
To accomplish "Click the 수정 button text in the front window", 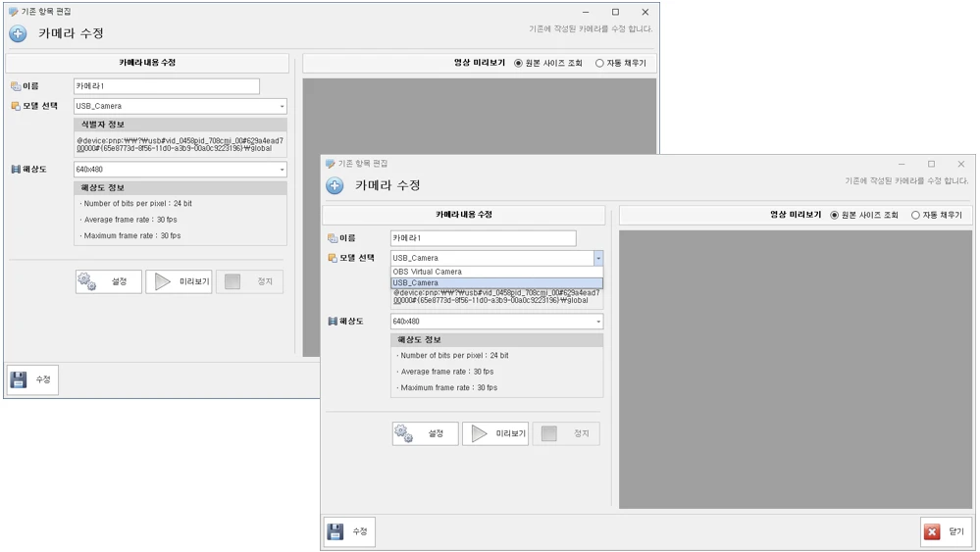I will (360, 531).
